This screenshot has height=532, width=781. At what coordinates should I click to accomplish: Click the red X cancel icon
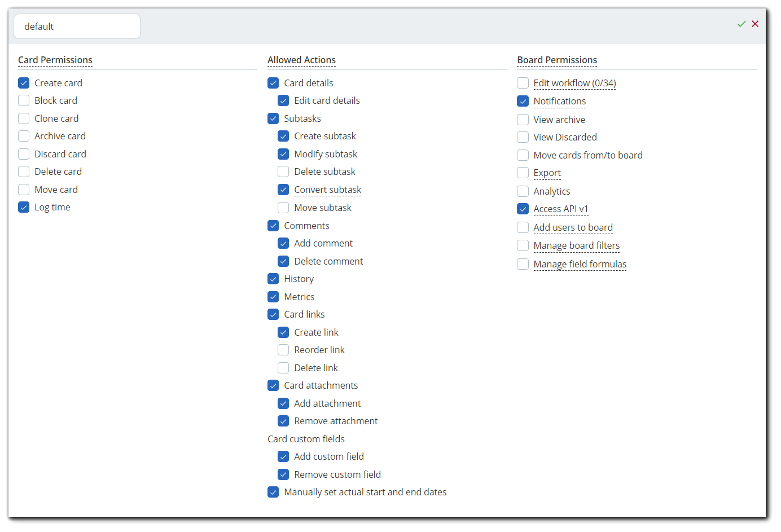(755, 24)
